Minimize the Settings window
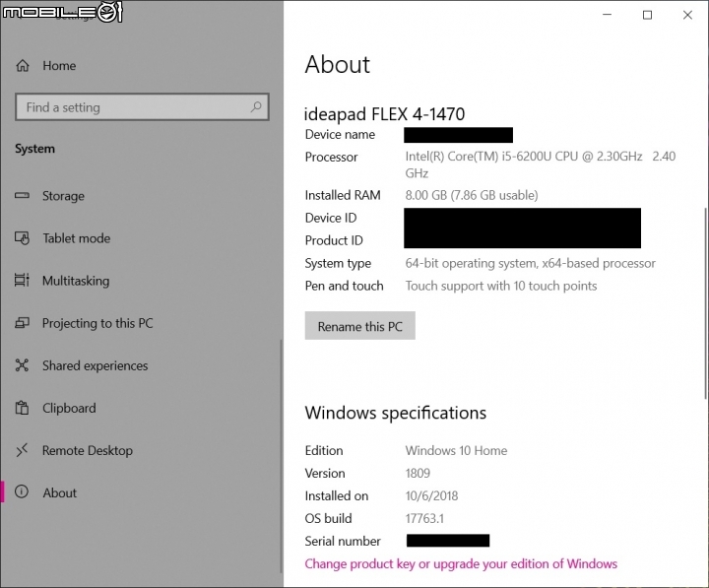The image size is (709, 588). (x=608, y=15)
